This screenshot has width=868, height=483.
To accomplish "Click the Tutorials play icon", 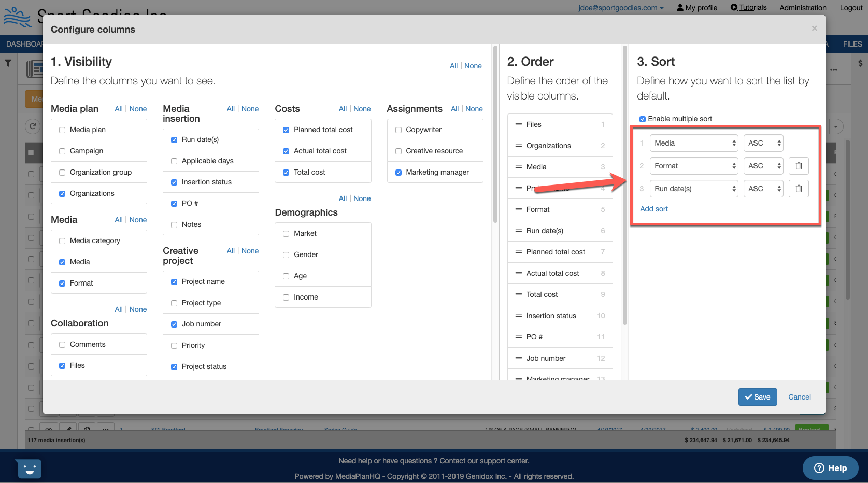I will coord(734,7).
